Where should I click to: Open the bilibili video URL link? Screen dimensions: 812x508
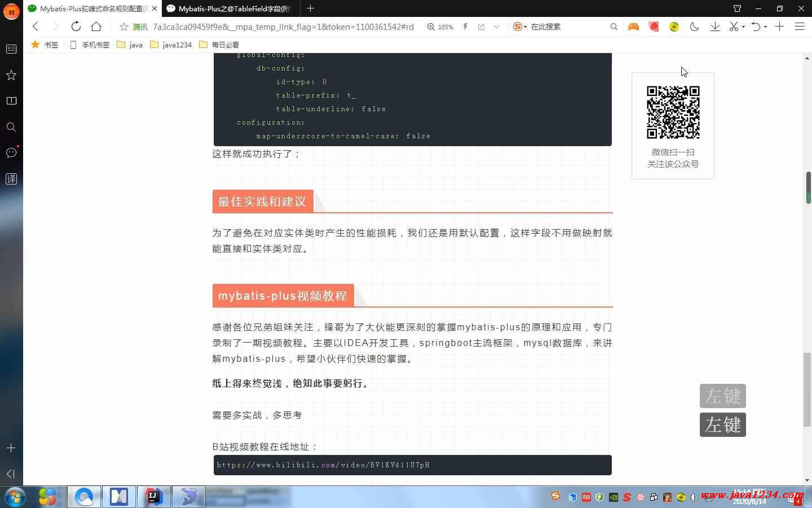(323, 465)
